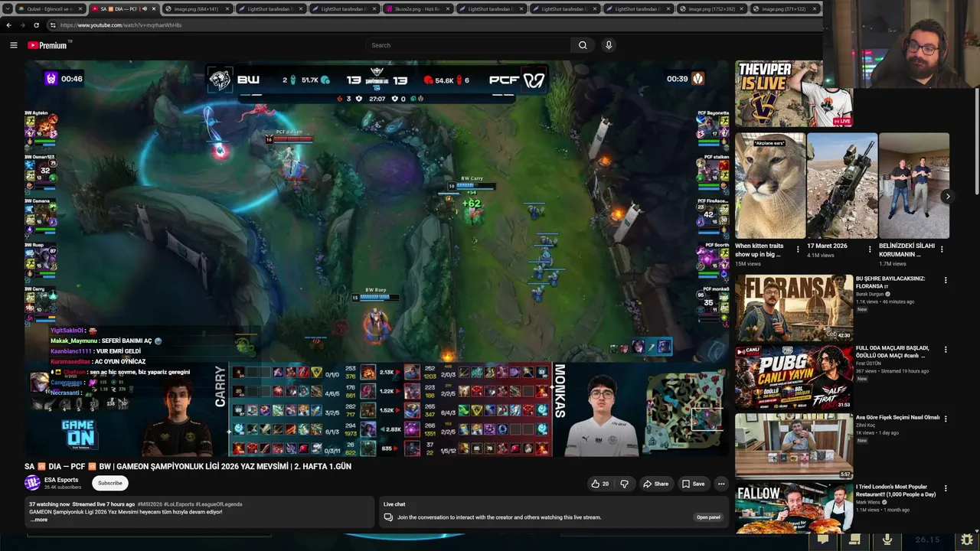Viewport: 980px width, 551px height.
Task: Open the #MSI2026 hashtag link
Action: tap(150, 504)
